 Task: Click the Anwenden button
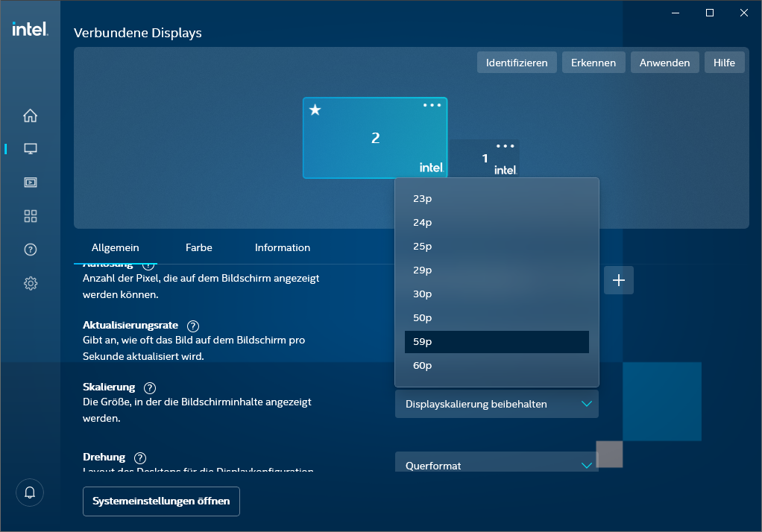click(x=664, y=63)
